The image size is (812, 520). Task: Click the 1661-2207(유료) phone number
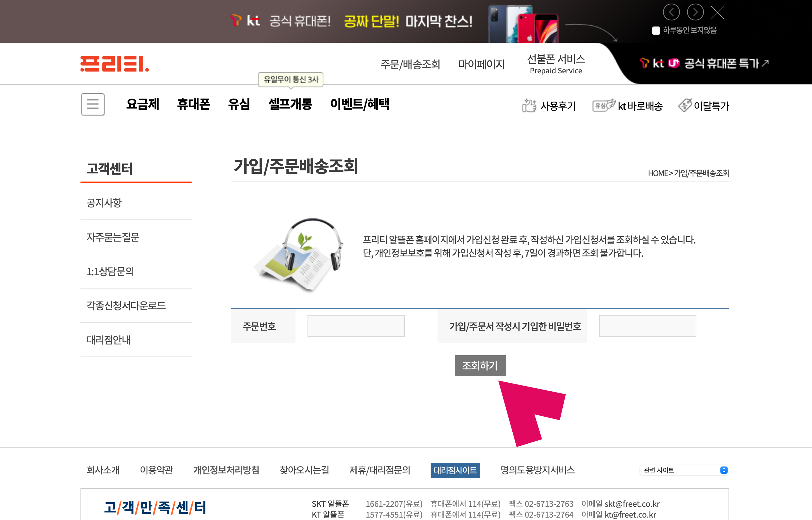(394, 504)
